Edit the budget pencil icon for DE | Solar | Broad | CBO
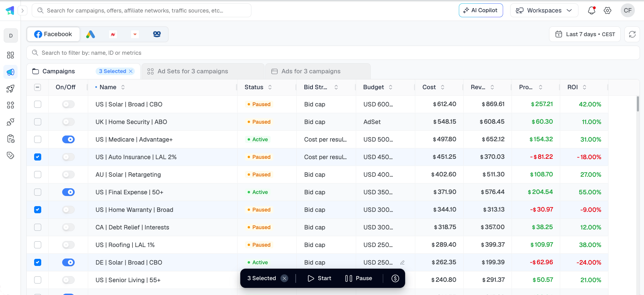644x295 pixels. (402, 263)
